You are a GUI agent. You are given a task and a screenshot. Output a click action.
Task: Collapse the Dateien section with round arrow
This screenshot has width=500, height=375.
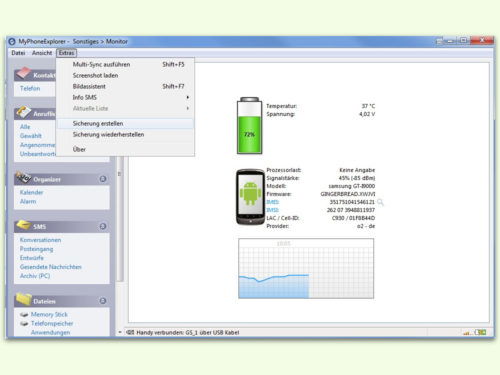coord(103,301)
